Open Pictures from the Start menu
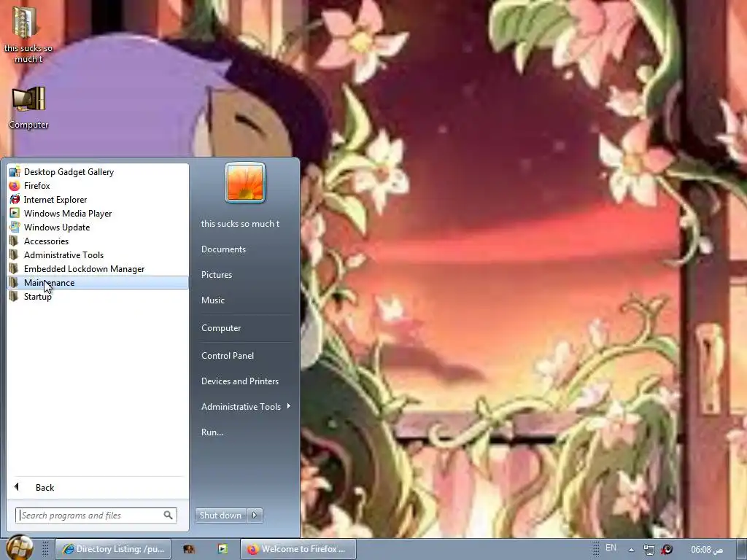 (217, 275)
